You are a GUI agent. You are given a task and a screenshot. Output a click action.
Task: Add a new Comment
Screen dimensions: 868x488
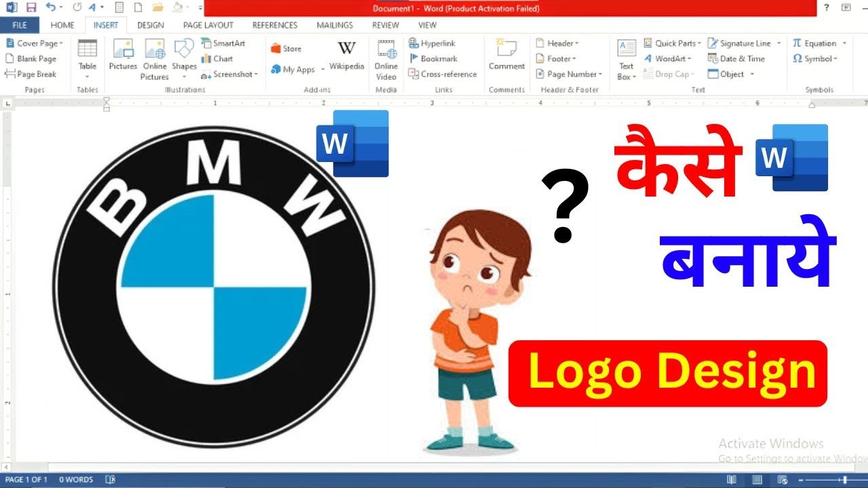coord(507,56)
